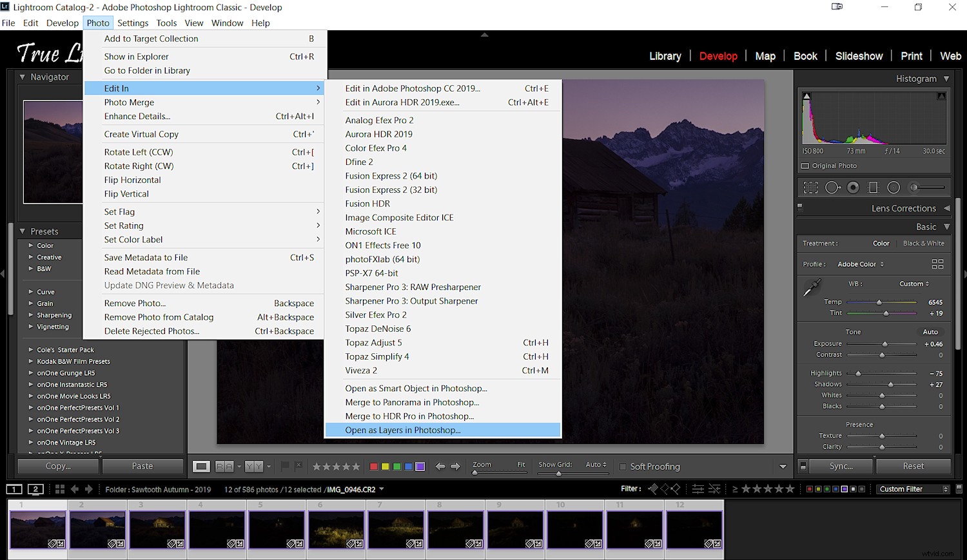Screen dimensions: 967x560
Task: Click the Reset button
Action: click(x=913, y=466)
